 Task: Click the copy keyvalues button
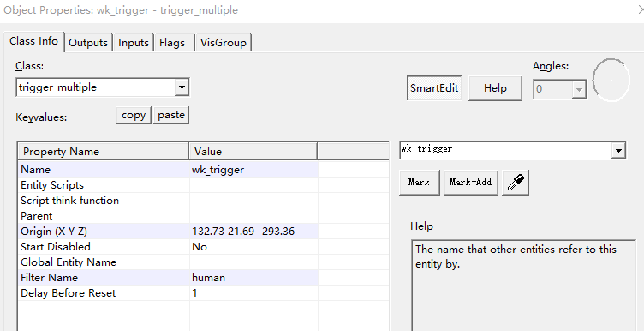pos(134,115)
